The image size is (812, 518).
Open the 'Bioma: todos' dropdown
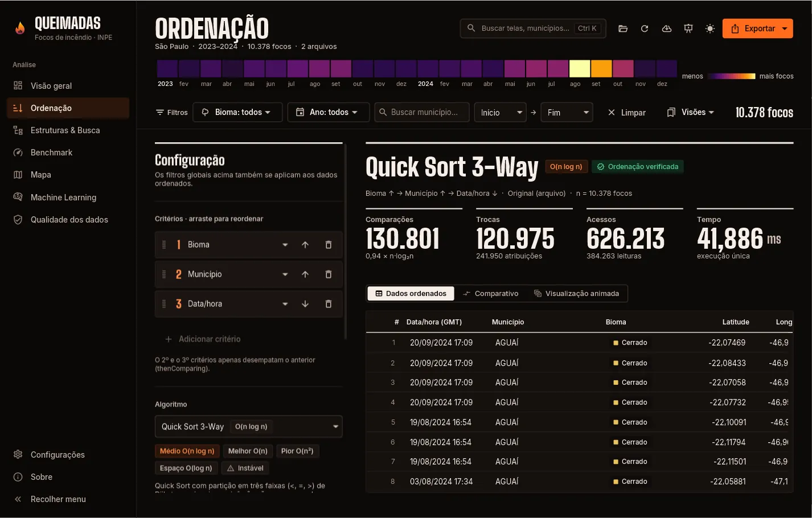coord(237,112)
